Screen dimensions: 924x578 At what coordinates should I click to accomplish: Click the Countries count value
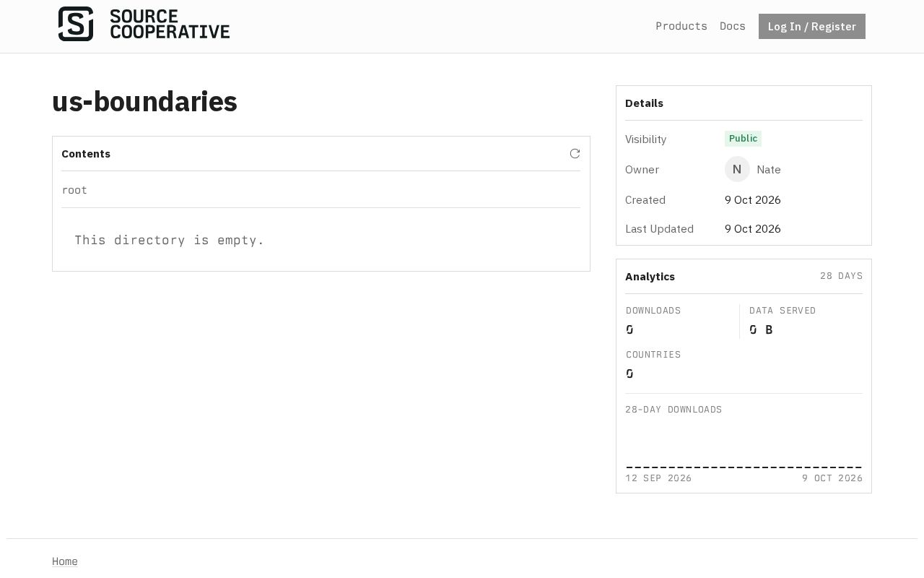click(x=629, y=374)
